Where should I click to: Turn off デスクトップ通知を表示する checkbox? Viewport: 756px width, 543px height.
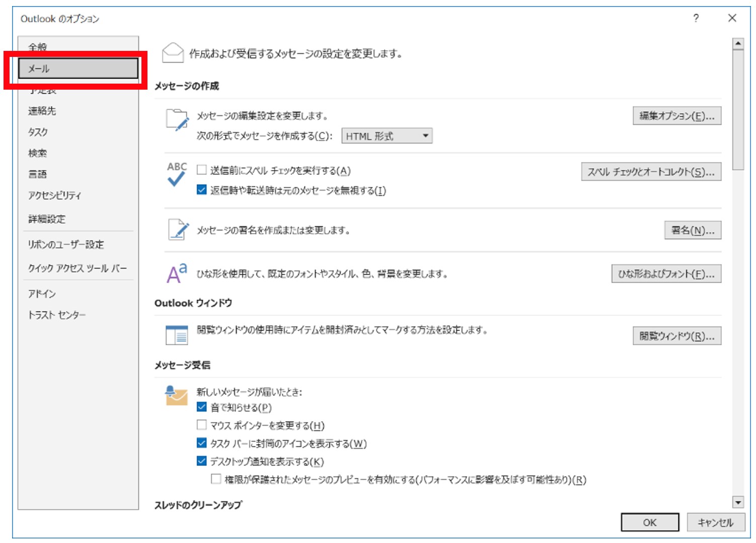tap(202, 461)
